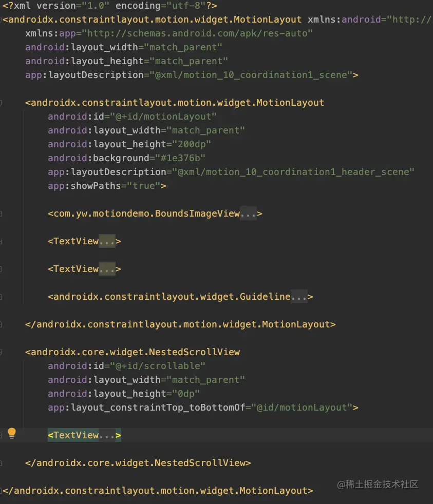Expand highlighted TextView inside NestedScrollView
Screen dimensions: 433x504
107,435
